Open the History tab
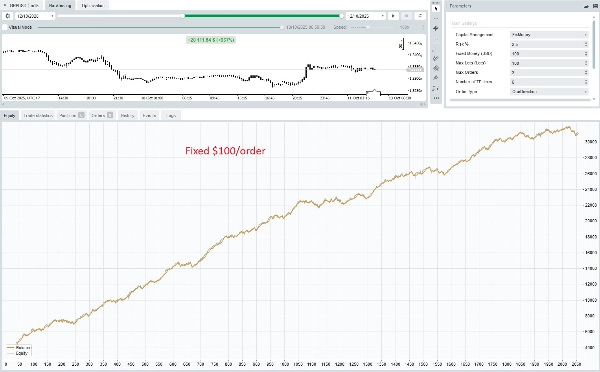This screenshot has height=372, width=600. (x=127, y=115)
